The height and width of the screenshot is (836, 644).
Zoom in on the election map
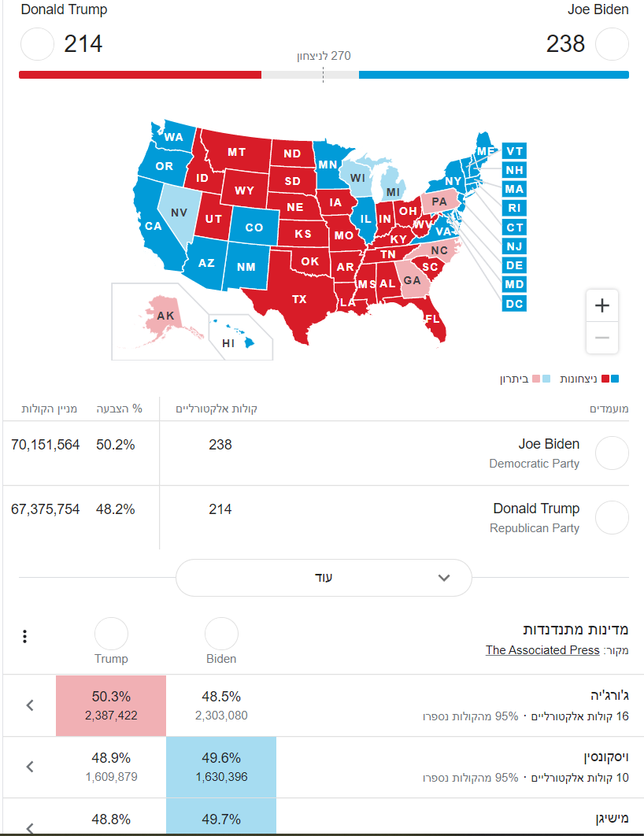[602, 305]
